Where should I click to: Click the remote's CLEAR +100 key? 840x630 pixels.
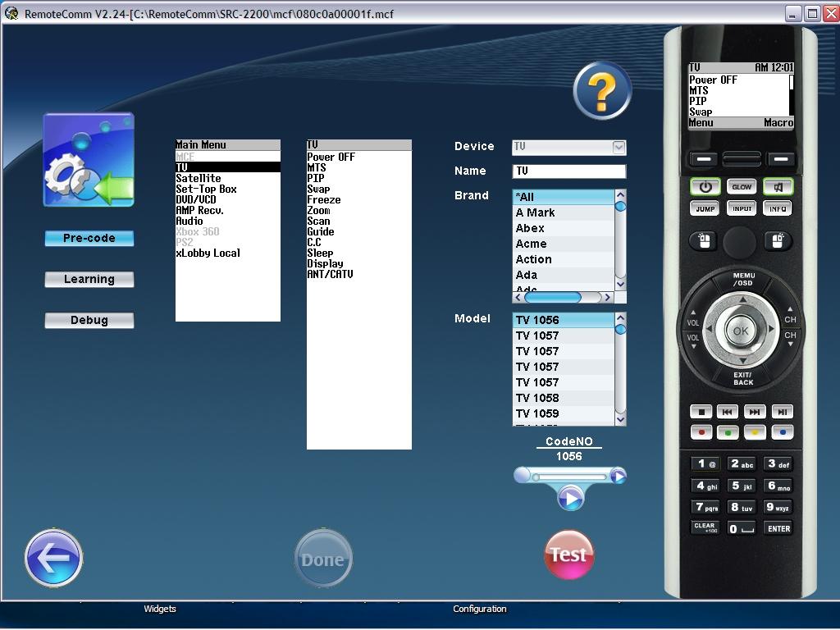tap(705, 527)
